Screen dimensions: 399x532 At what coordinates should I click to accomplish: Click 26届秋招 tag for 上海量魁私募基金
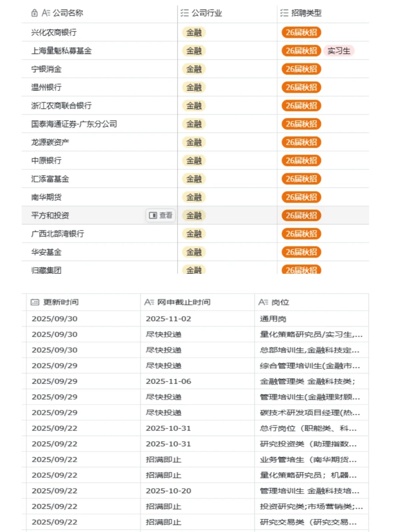click(301, 51)
